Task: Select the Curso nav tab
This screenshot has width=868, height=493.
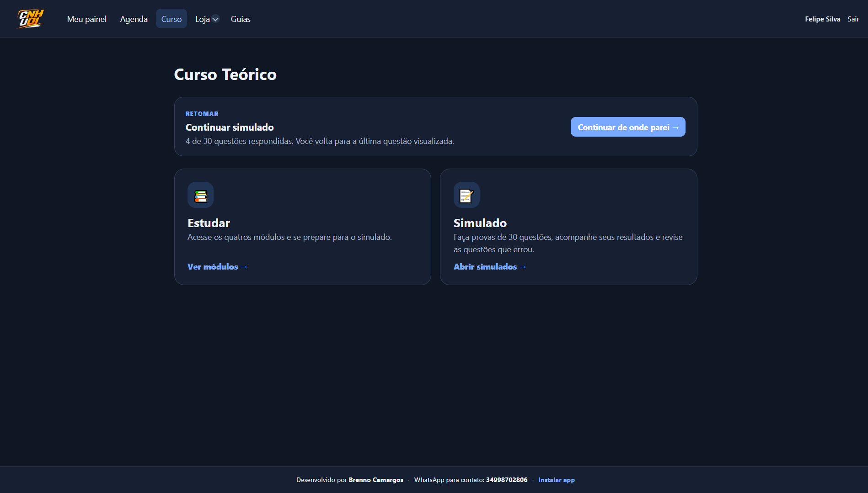Action: click(171, 19)
